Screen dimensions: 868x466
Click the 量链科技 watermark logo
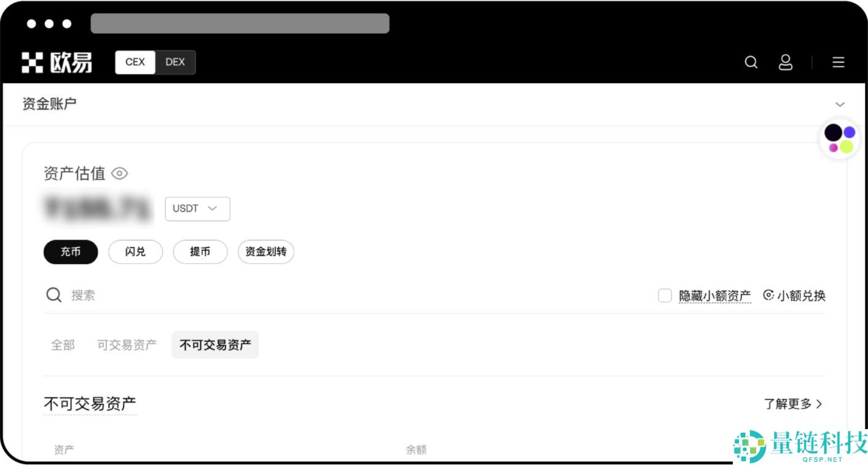coord(800,446)
